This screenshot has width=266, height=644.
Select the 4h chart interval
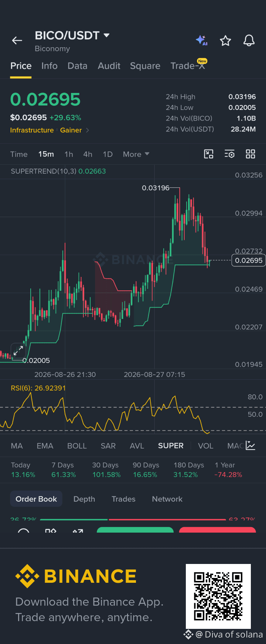click(x=88, y=154)
